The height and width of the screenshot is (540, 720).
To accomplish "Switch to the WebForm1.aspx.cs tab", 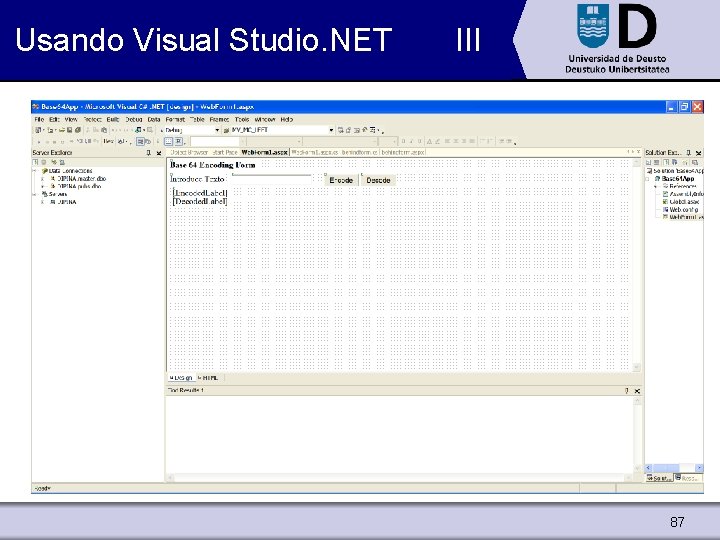I will click(315, 152).
